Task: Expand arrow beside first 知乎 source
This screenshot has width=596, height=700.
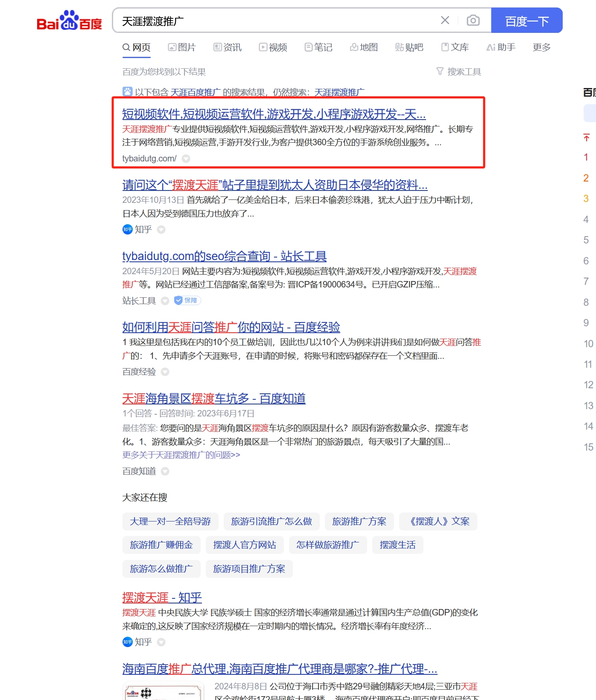Action: 161,229
